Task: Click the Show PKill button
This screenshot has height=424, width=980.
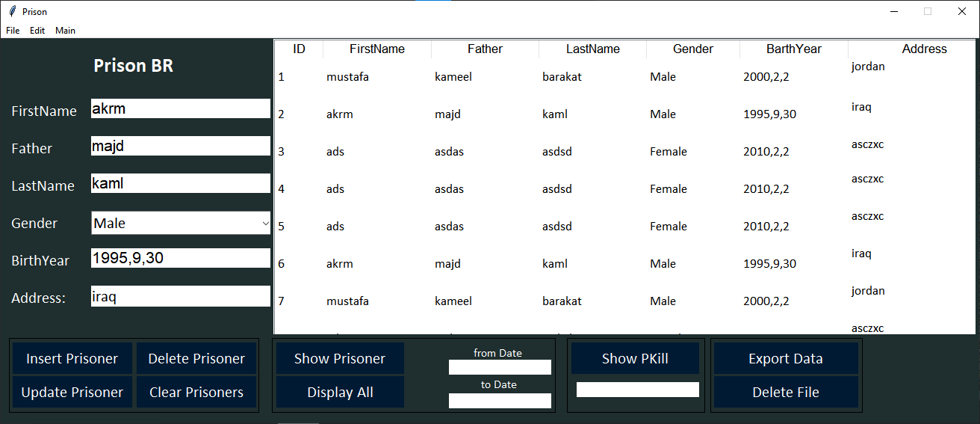Action: coord(635,358)
